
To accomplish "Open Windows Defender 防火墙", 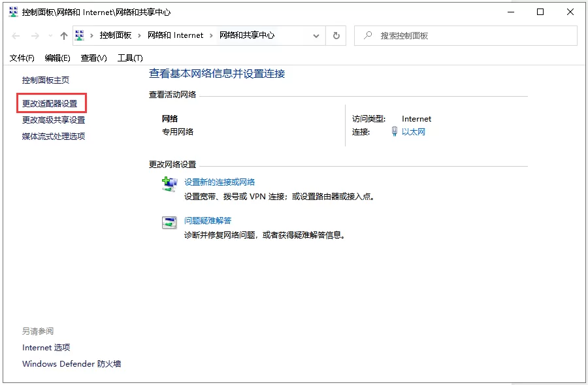I will [71, 363].
